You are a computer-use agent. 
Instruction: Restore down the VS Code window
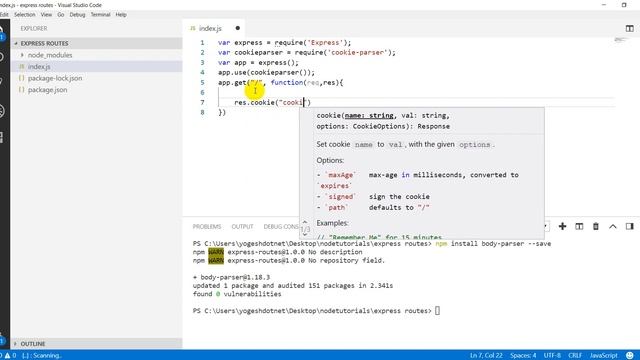tap(624, 5)
